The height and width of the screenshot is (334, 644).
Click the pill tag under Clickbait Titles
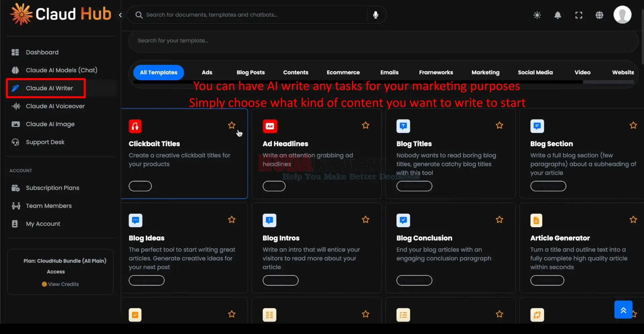pyautogui.click(x=140, y=186)
